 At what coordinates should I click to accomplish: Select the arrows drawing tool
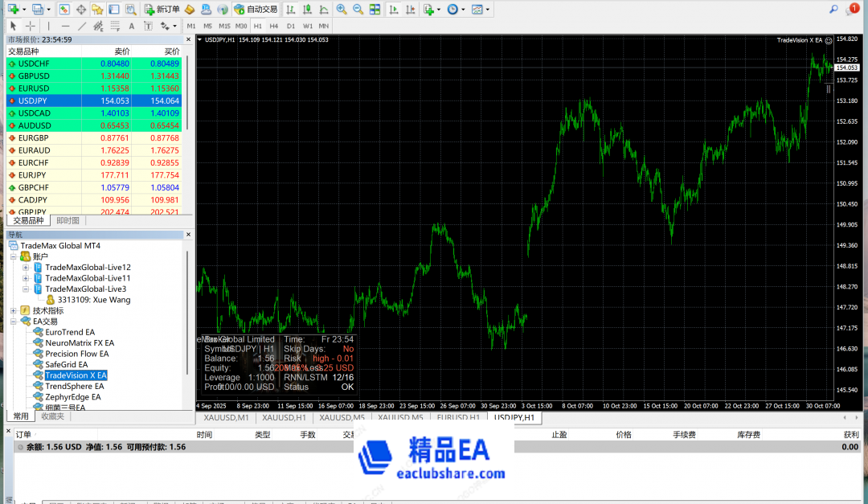point(165,26)
